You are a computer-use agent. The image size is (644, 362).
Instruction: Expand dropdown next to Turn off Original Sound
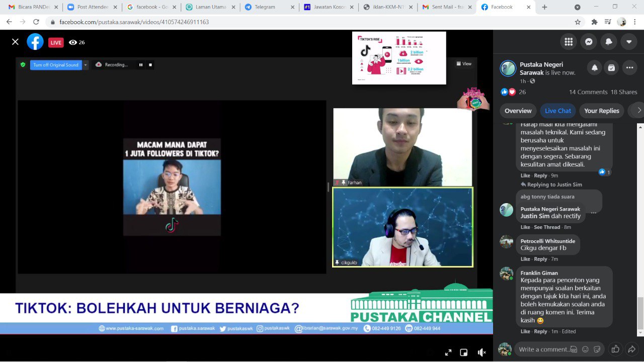tap(86, 65)
